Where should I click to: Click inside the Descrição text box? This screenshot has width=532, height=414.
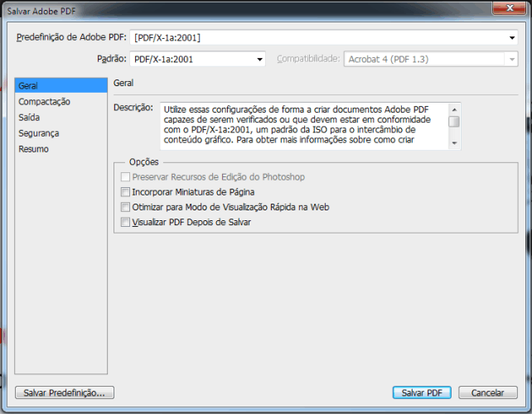pyautogui.click(x=304, y=126)
